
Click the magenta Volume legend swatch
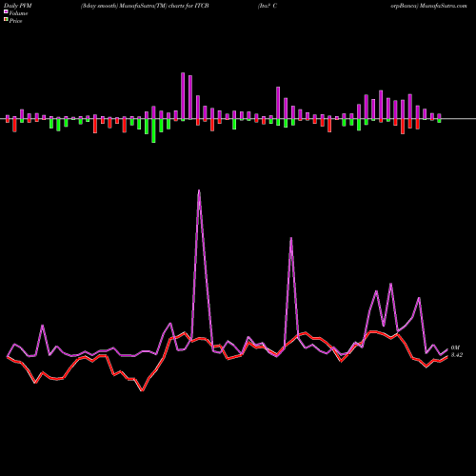(x=6, y=11)
